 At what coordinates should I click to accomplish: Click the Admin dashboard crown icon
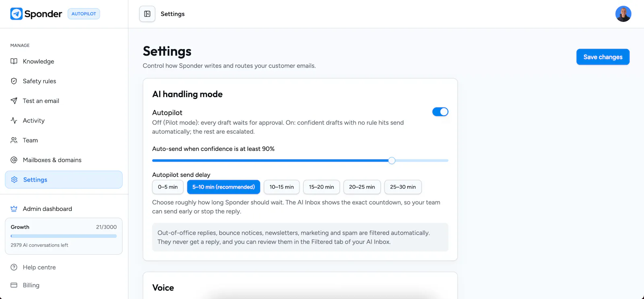coord(14,209)
